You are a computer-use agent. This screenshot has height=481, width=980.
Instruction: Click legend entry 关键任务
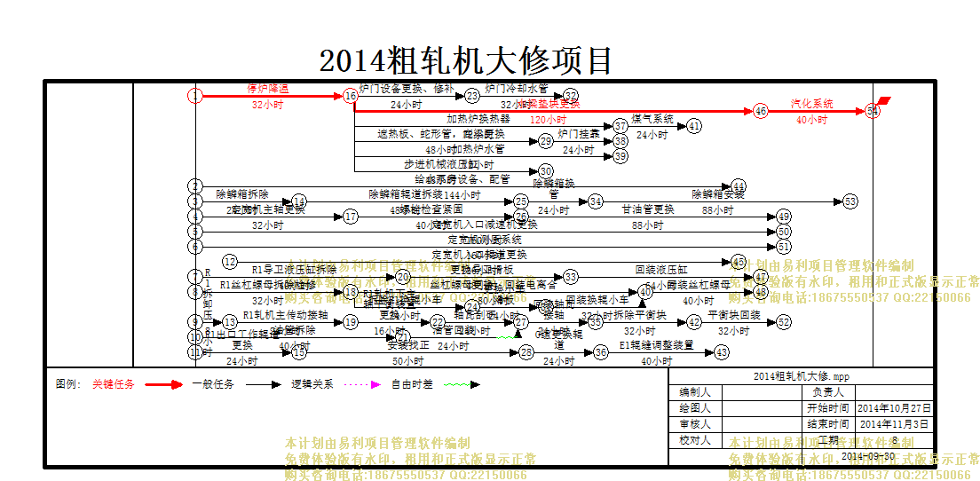coord(113,384)
